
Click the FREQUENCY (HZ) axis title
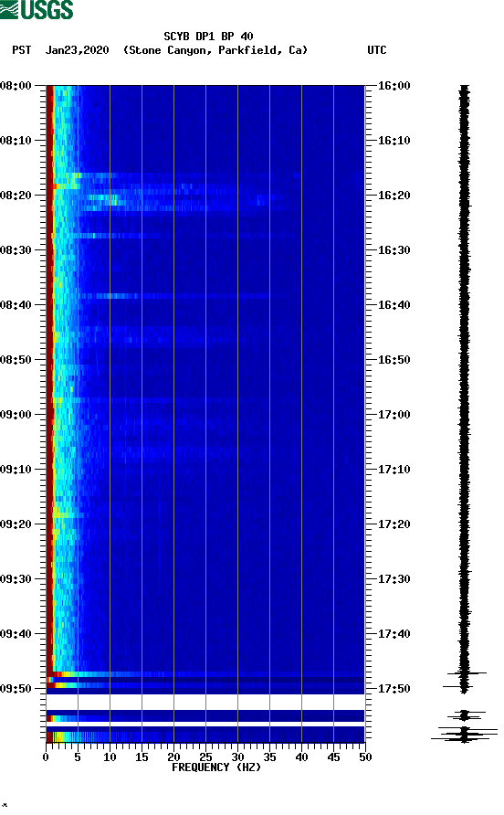coord(216,767)
